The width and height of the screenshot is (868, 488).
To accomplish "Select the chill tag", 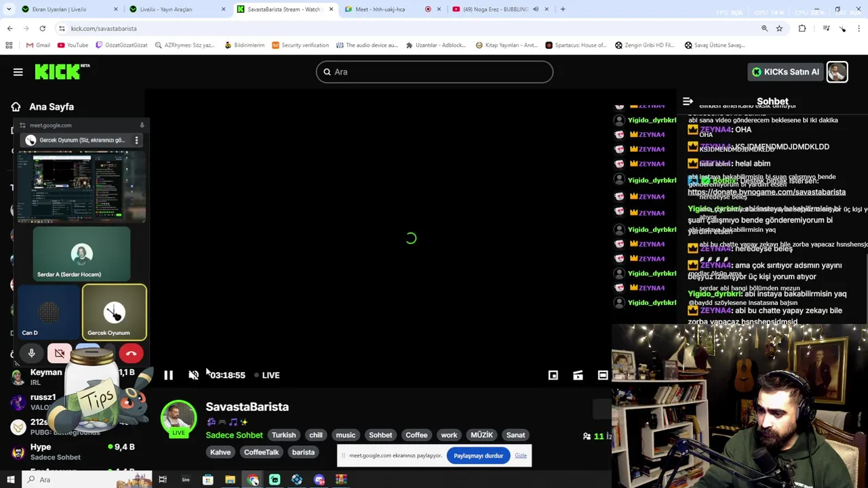I will pyautogui.click(x=316, y=435).
